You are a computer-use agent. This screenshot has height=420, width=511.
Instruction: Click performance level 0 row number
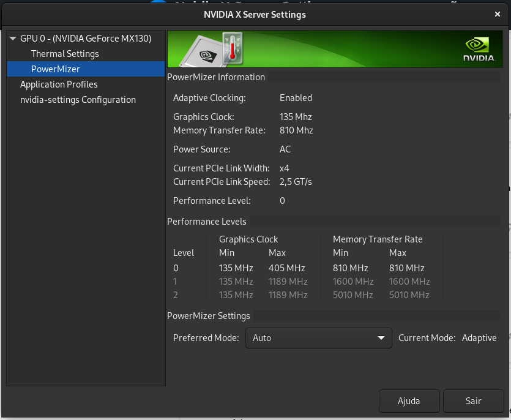tap(176, 268)
